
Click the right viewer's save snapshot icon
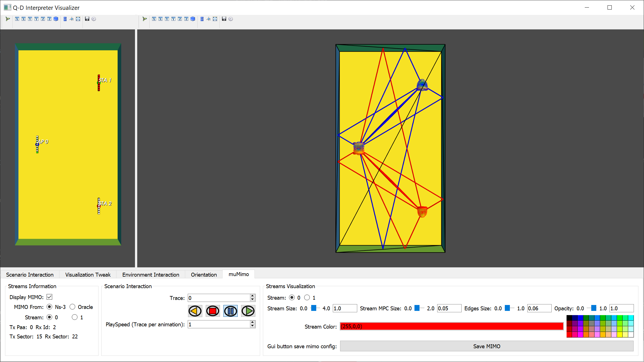[x=224, y=19]
